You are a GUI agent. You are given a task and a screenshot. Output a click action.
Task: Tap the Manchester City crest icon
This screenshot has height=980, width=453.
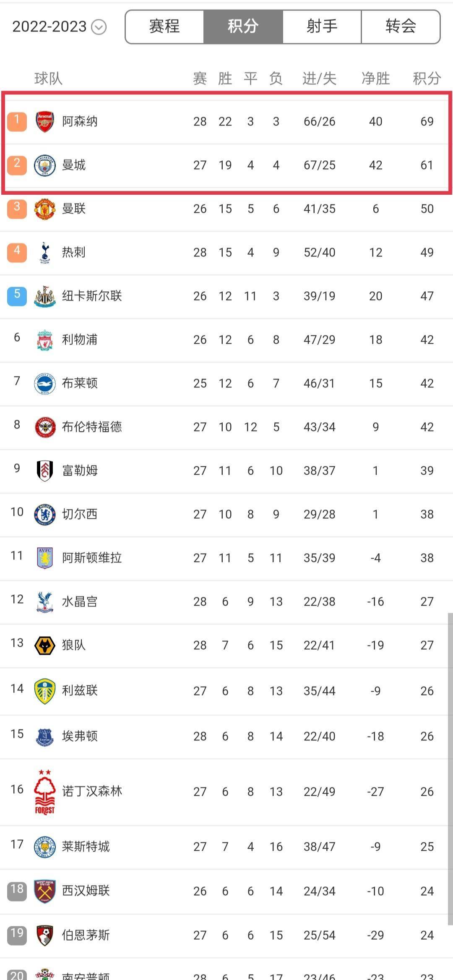(x=45, y=165)
